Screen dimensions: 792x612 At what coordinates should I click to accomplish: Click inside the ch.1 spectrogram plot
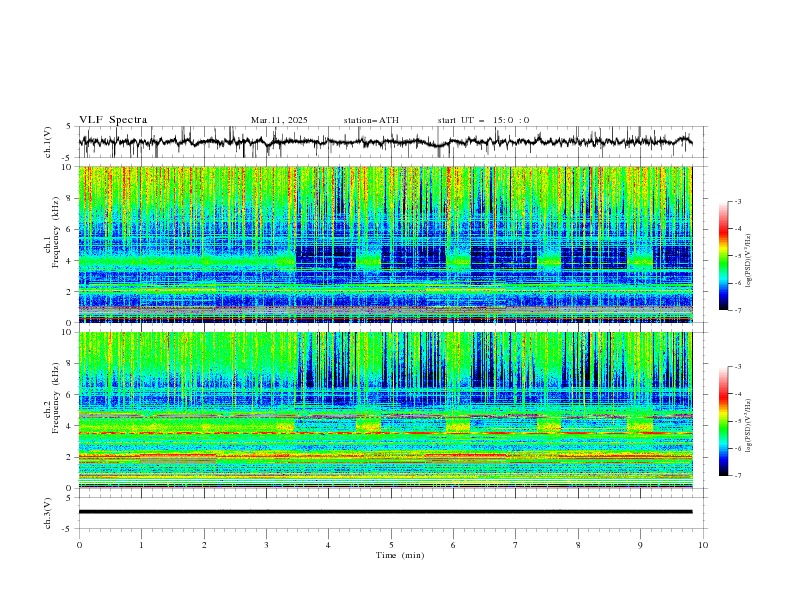click(x=385, y=244)
